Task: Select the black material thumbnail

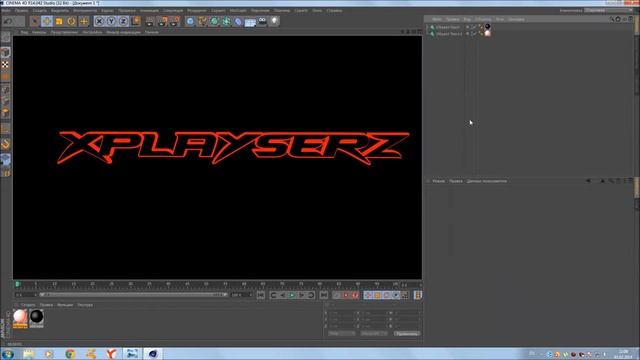Action: click(x=36, y=318)
